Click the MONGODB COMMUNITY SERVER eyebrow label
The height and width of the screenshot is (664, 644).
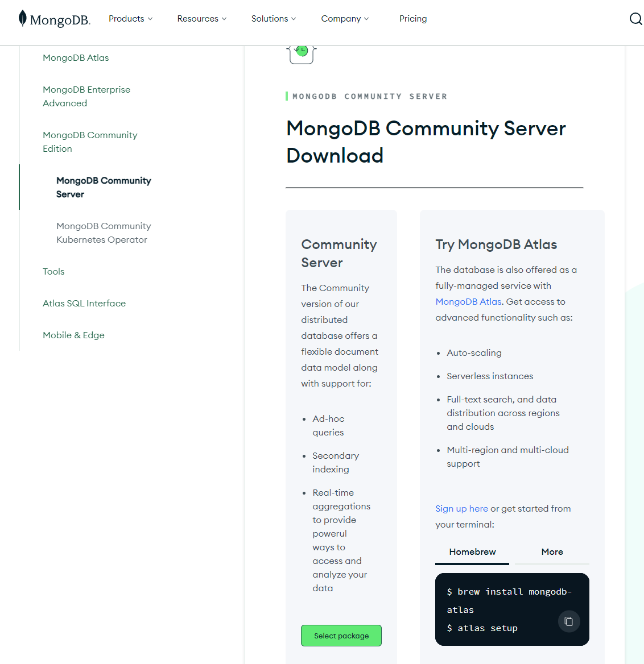370,96
